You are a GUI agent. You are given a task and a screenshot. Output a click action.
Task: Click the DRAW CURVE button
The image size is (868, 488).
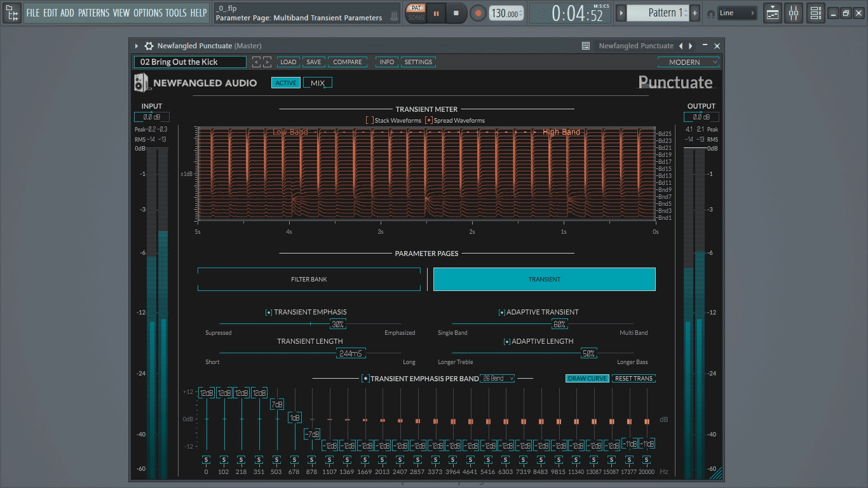click(x=587, y=378)
